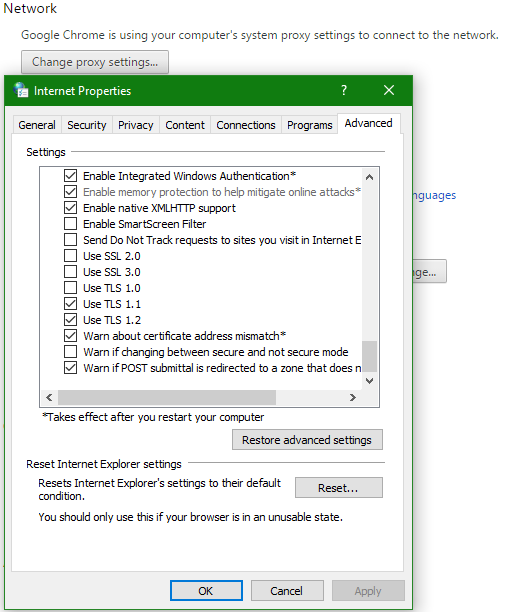The width and height of the screenshot is (518, 612).
Task: Toggle Warn about certificate address mismatch
Action: pos(70,336)
